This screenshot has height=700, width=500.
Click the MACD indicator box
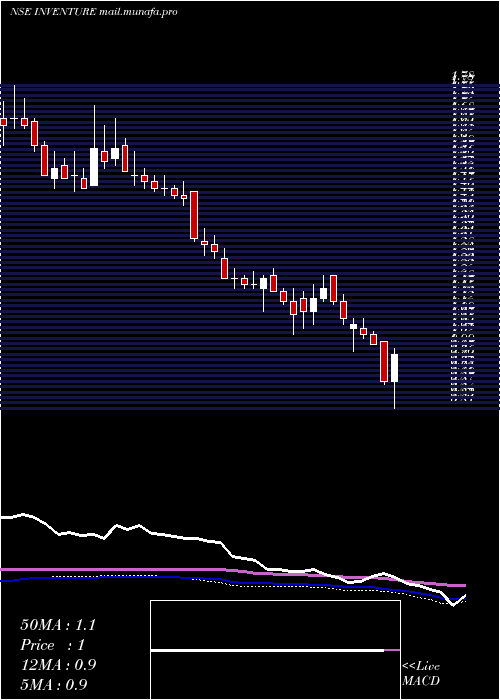(x=275, y=650)
